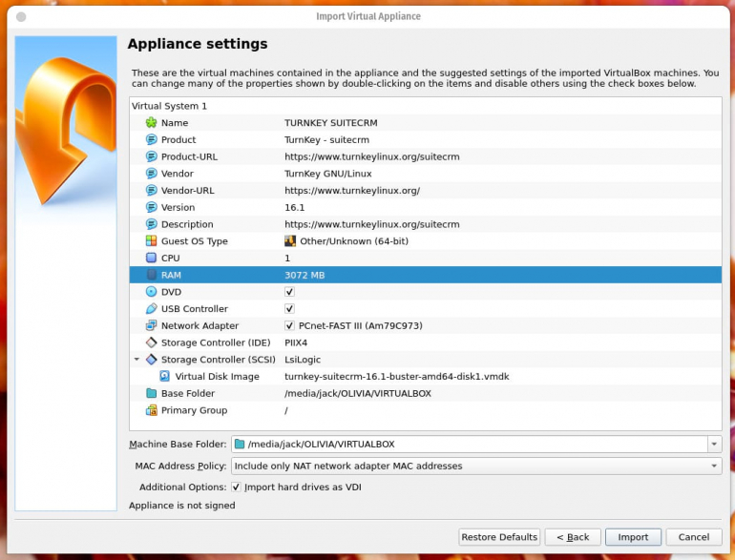Uncheck the Network Adapter checkbox
The width and height of the screenshot is (735, 560).
point(289,325)
